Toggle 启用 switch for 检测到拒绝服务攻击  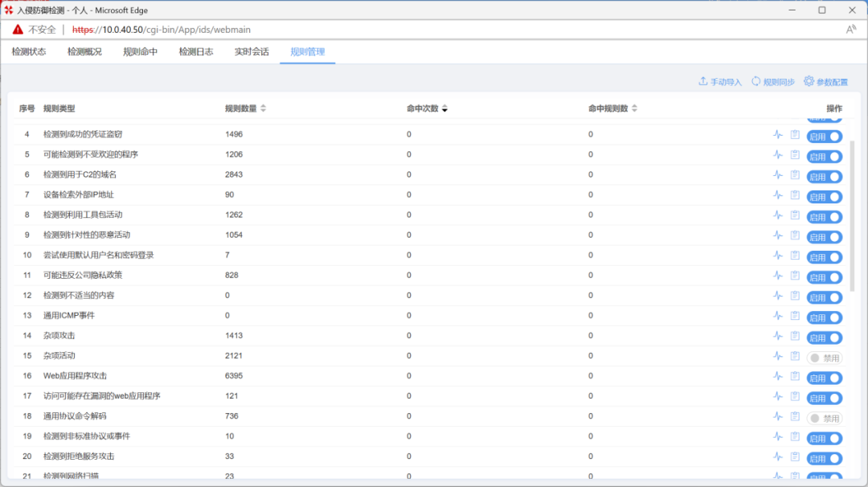click(x=825, y=459)
